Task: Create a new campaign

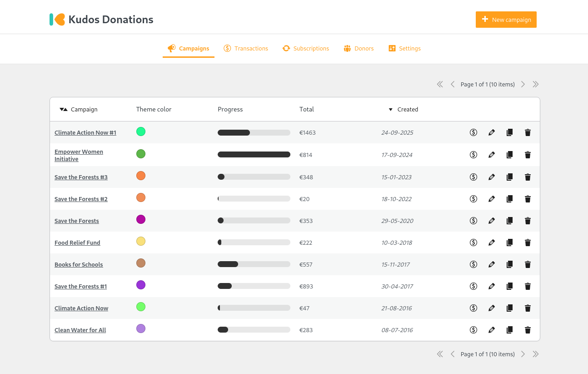Action: tap(506, 20)
